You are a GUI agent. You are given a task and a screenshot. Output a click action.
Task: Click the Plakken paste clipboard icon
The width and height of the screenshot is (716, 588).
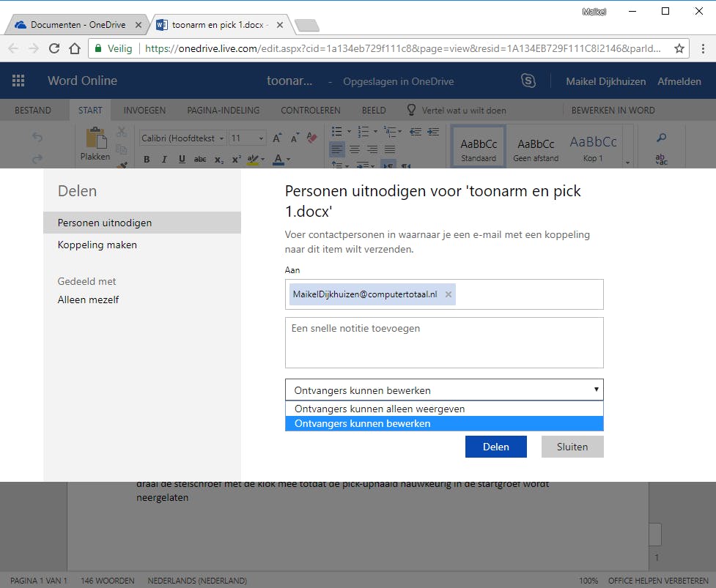tap(96, 138)
